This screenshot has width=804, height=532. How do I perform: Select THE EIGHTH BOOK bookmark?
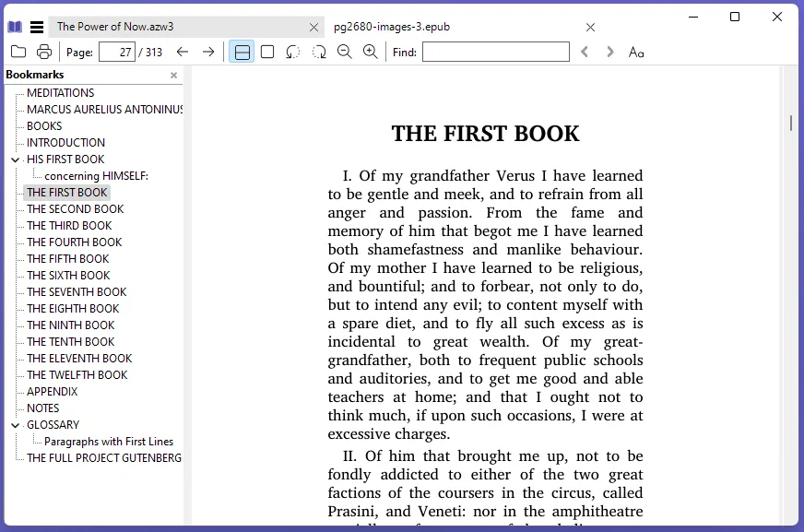[x=73, y=309]
